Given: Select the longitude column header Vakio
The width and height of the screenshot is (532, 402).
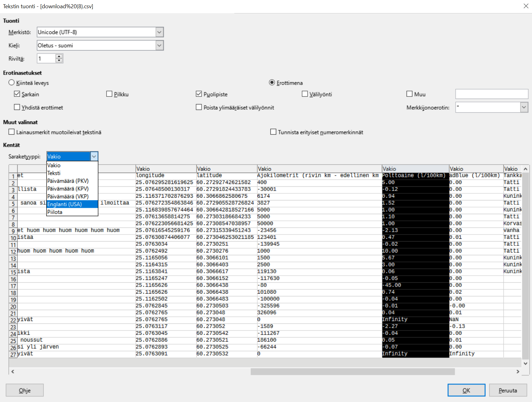Looking at the screenshot, I should pyautogui.click(x=166, y=169).
